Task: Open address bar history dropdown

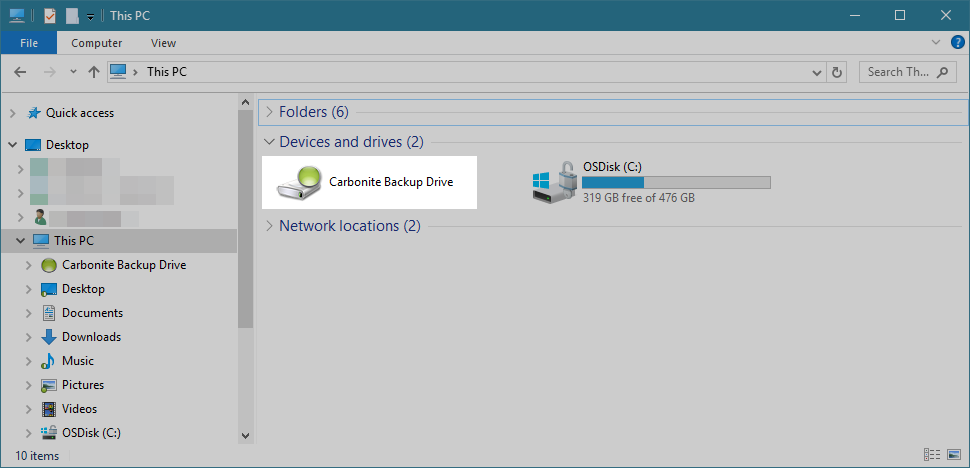Action: [x=816, y=72]
